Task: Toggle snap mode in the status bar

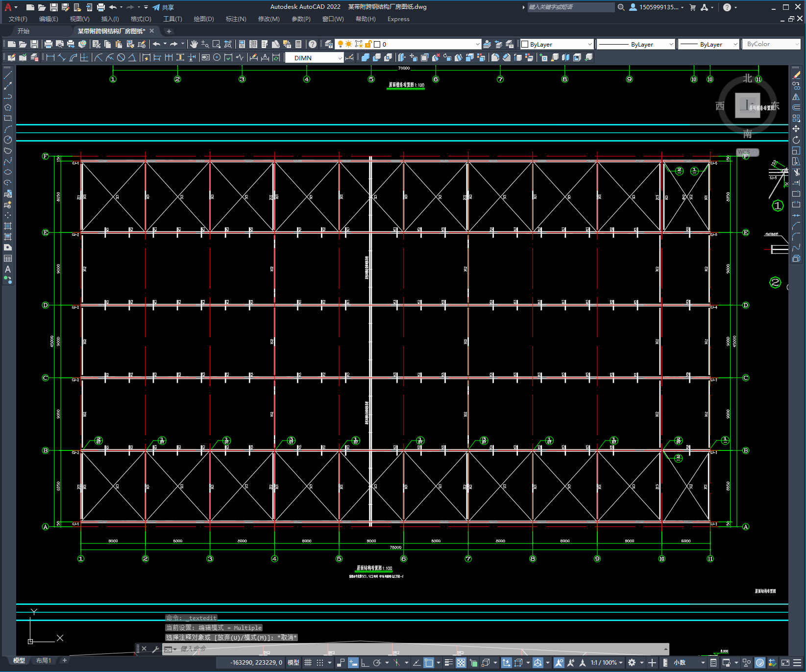Action: coord(320,663)
